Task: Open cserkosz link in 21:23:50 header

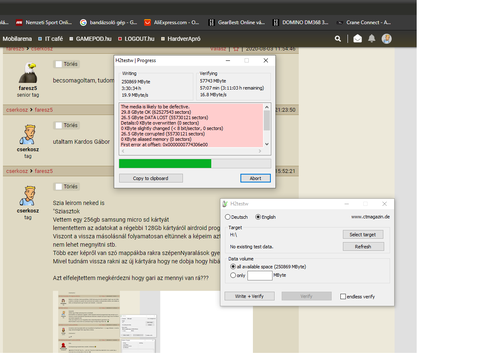Action: click(17, 110)
